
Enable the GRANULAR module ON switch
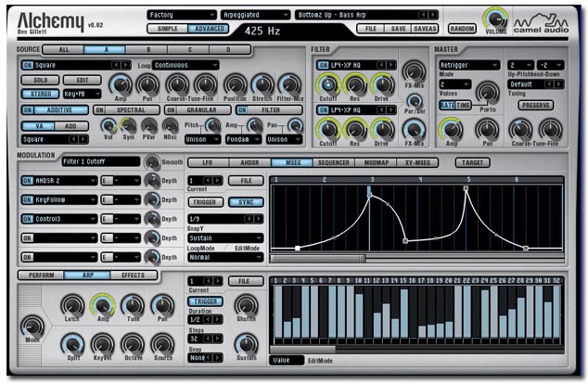pyautogui.click(x=171, y=110)
